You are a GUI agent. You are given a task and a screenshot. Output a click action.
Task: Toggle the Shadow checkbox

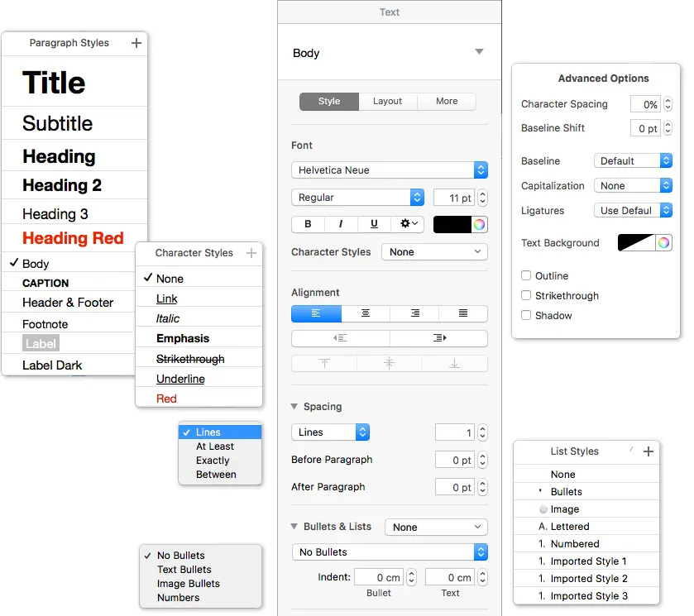[526, 316]
